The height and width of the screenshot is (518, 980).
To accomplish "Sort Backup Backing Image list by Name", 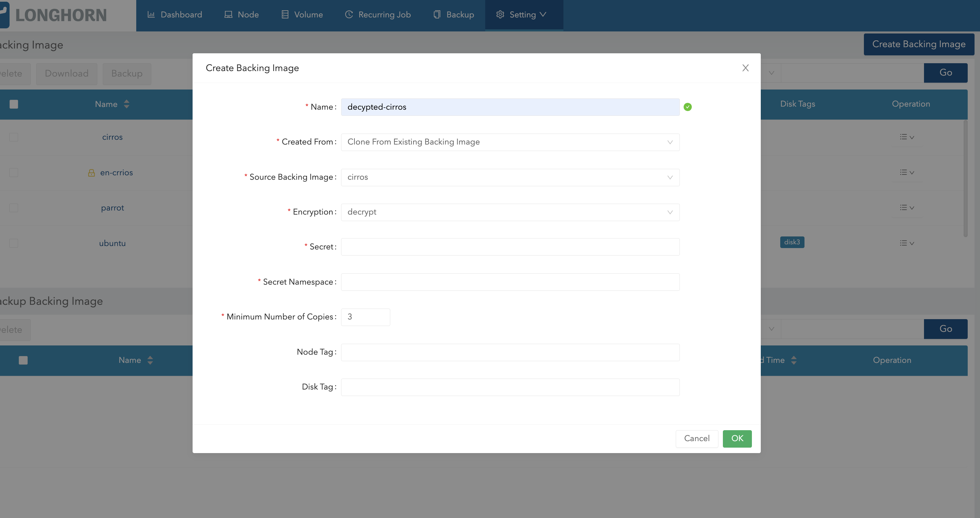I will coord(150,360).
